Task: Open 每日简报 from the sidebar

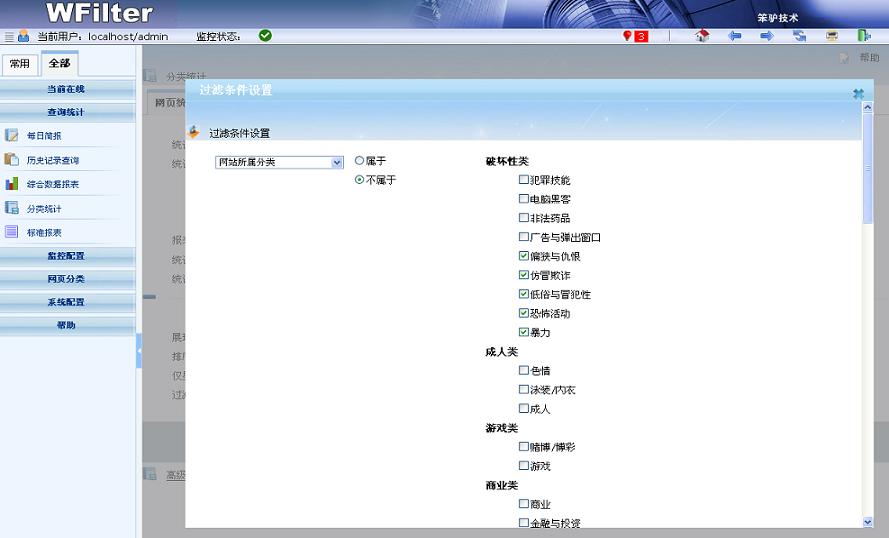Action: point(44,135)
